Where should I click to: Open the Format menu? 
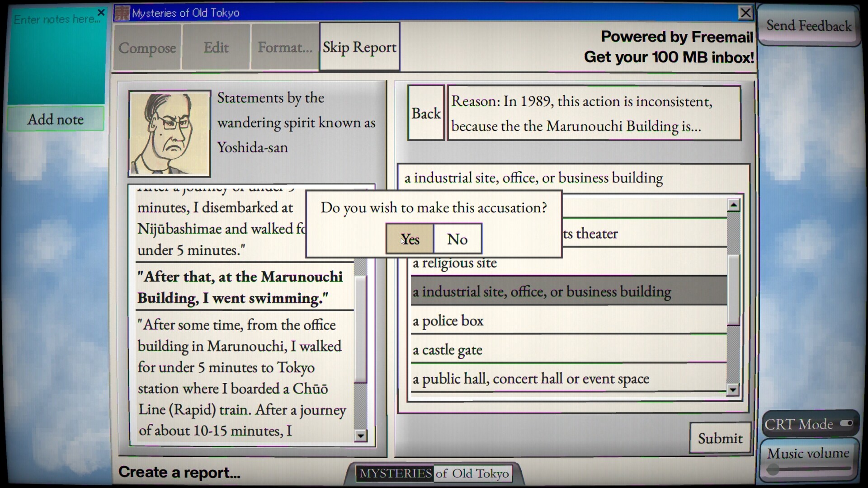click(284, 47)
